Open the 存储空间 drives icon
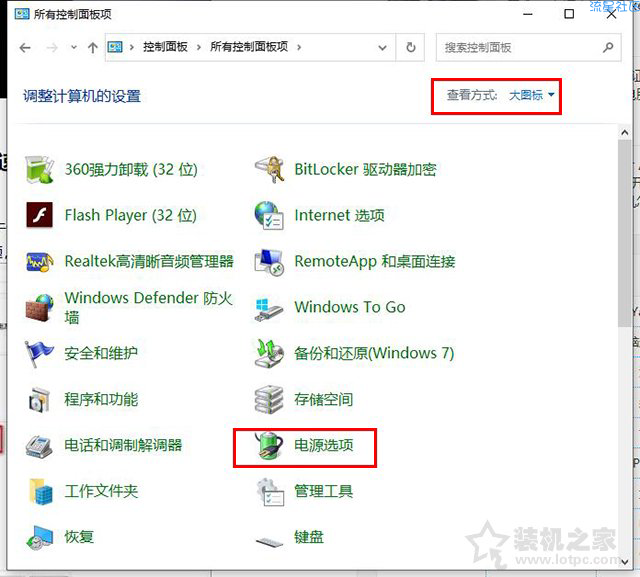Viewport: 640px width, 577px height. click(269, 399)
